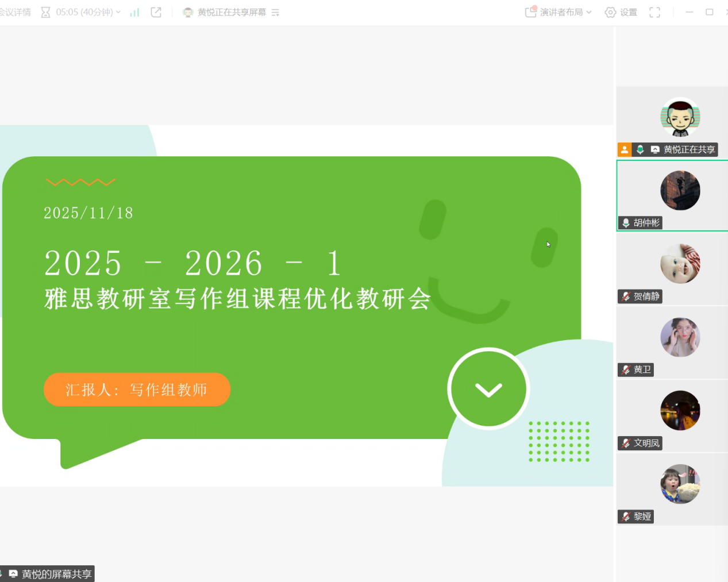728x582 pixels.
Task: Open the 设置 settings gear
Action: pos(610,12)
